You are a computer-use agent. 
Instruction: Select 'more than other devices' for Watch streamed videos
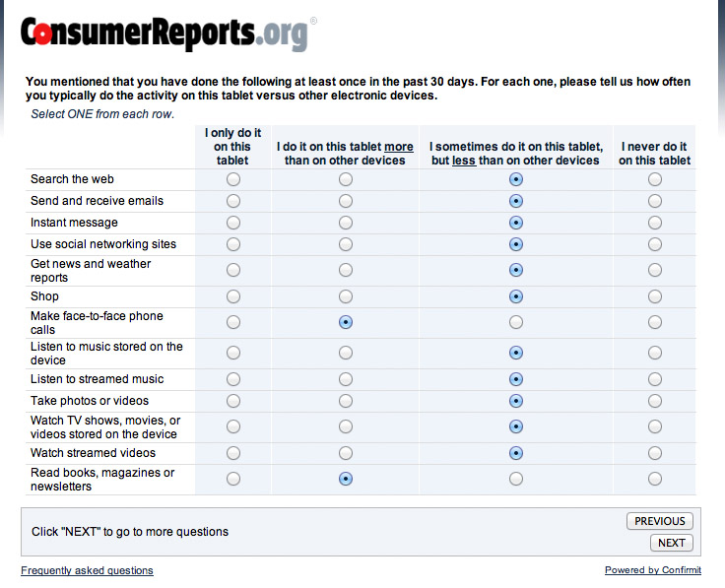pos(346,453)
